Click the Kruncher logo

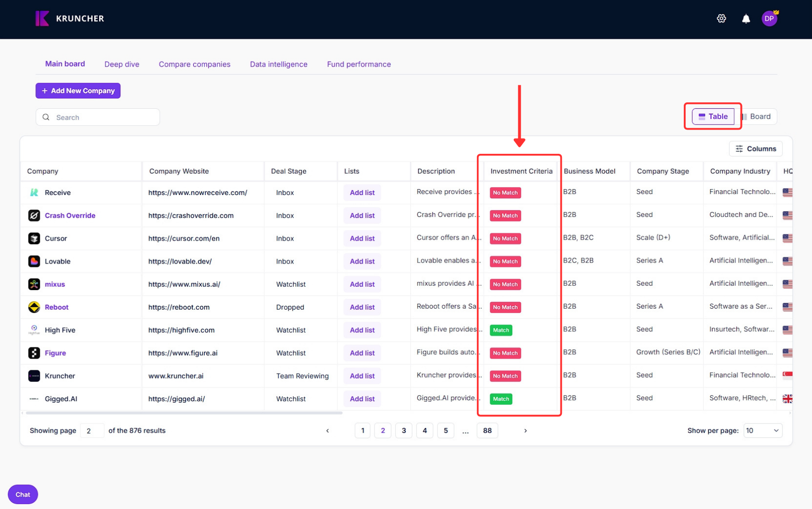click(x=70, y=18)
